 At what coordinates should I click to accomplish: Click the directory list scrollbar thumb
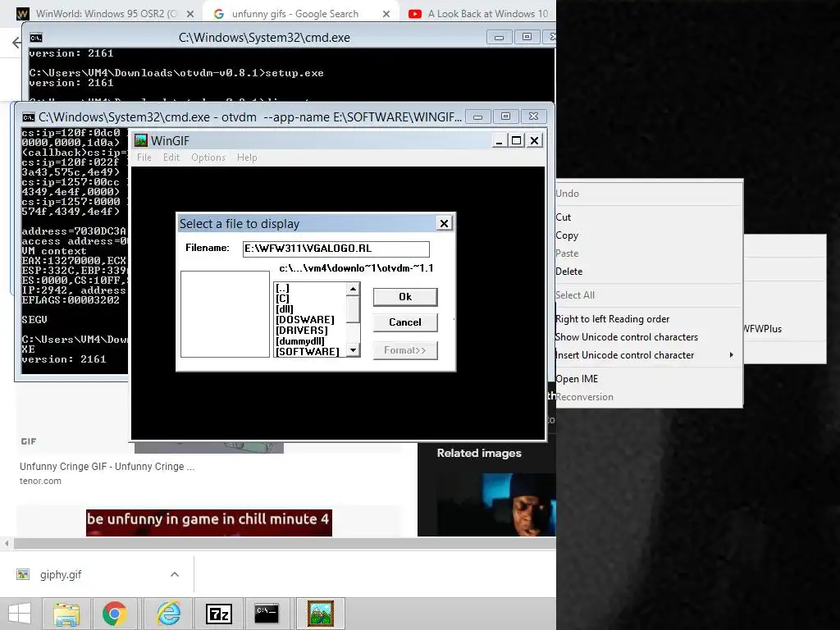[353, 309]
